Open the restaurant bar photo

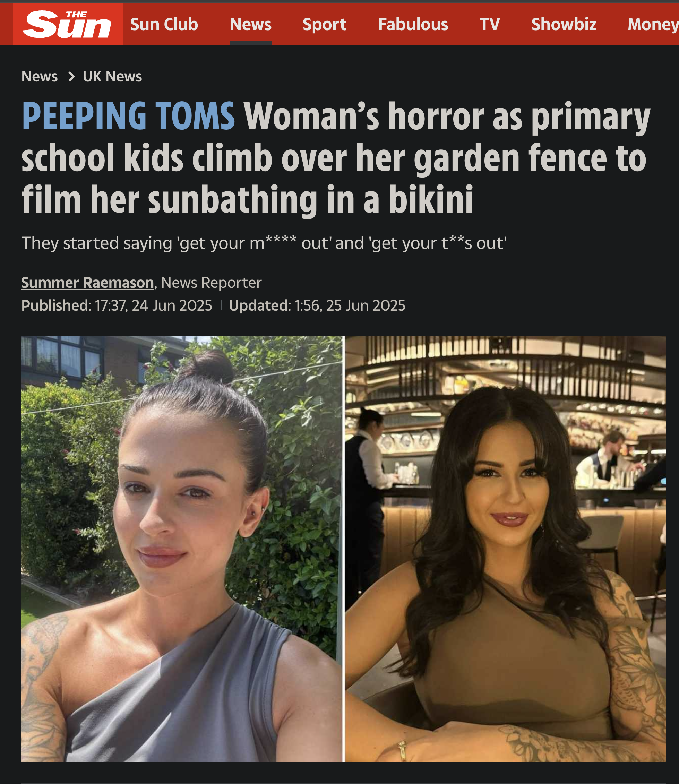[x=506, y=549]
